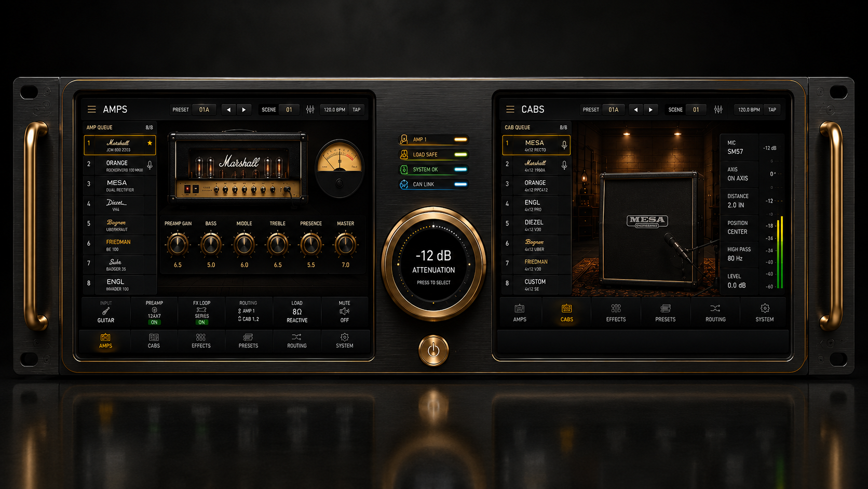Select Friedman BE 100 in amp queue
The image size is (868, 489).
[x=120, y=245]
